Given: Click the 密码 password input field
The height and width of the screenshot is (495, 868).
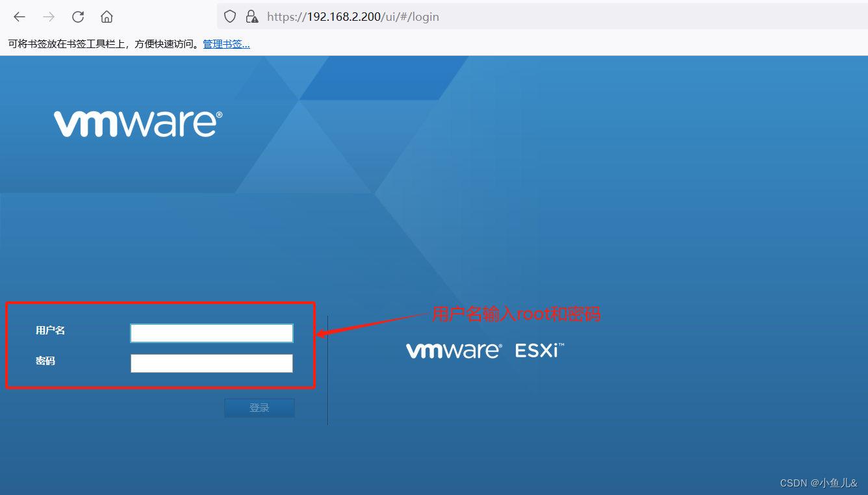Looking at the screenshot, I should point(212,363).
